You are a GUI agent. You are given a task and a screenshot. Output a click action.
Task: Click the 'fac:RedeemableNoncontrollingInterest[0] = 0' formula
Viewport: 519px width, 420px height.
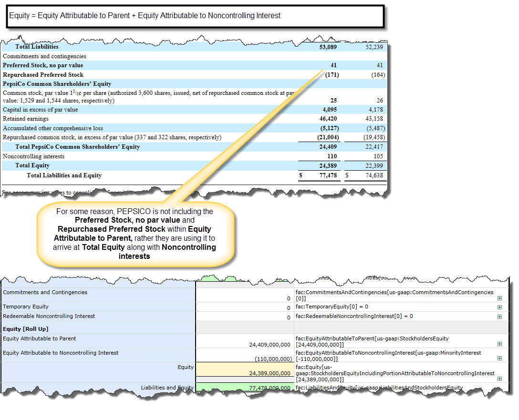coord(354,316)
